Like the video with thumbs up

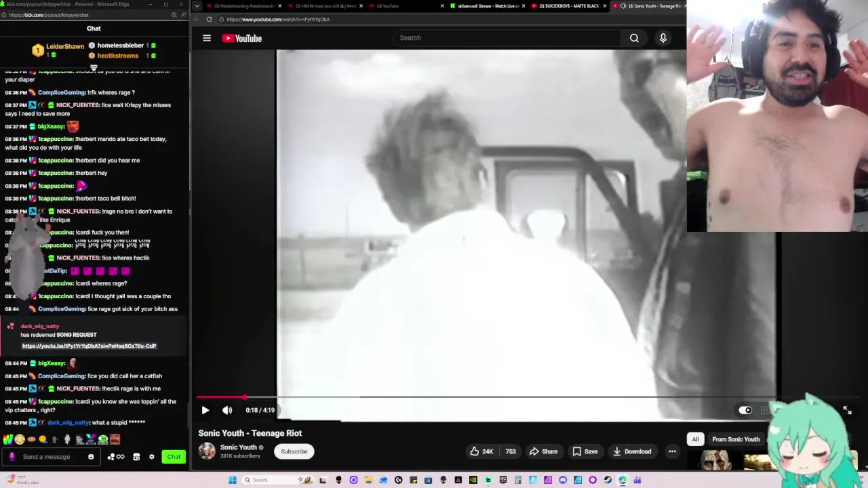(x=482, y=451)
